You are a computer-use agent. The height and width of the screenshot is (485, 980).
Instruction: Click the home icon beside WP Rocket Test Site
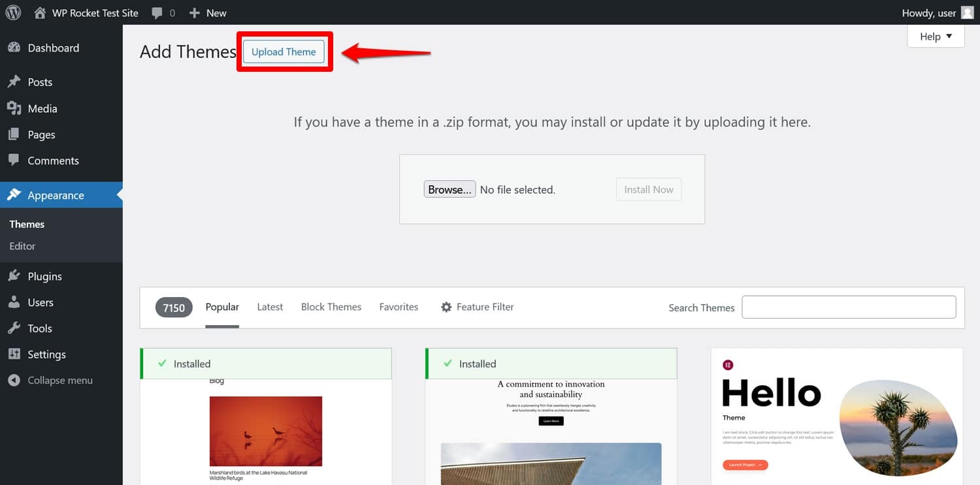(41, 12)
